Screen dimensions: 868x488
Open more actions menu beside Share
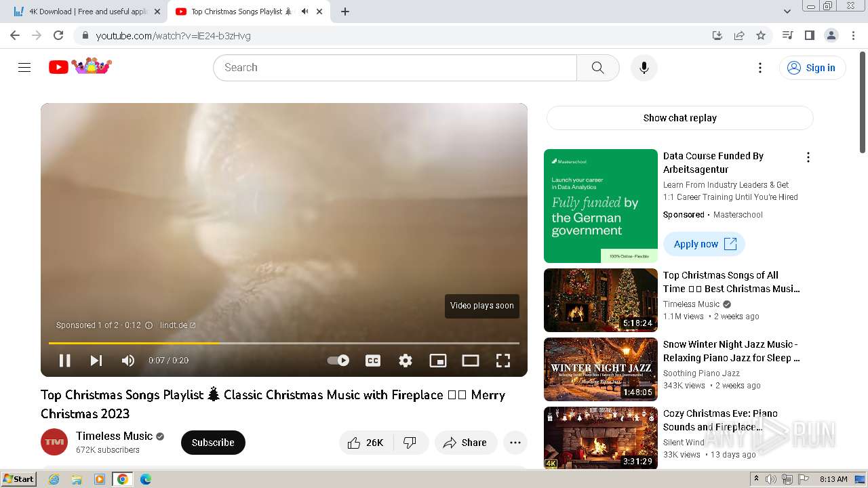(515, 443)
